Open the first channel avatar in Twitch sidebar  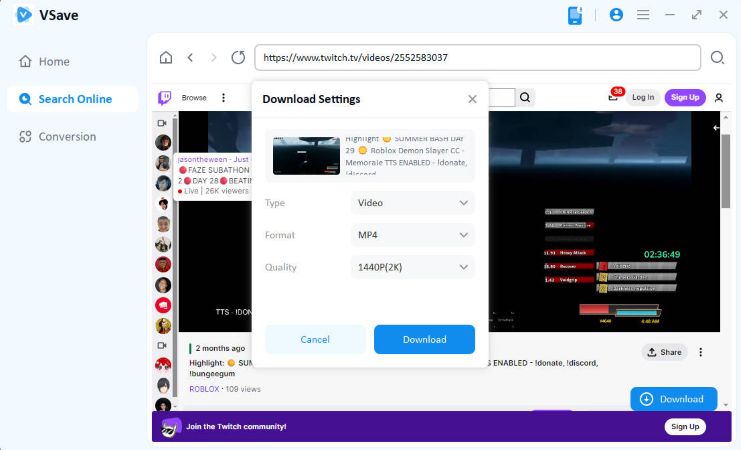tap(163, 142)
